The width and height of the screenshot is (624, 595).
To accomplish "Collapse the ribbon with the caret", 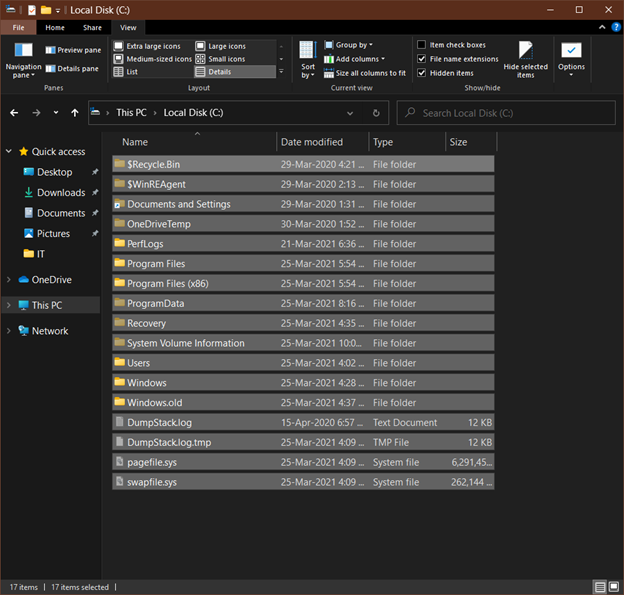I will [602, 27].
